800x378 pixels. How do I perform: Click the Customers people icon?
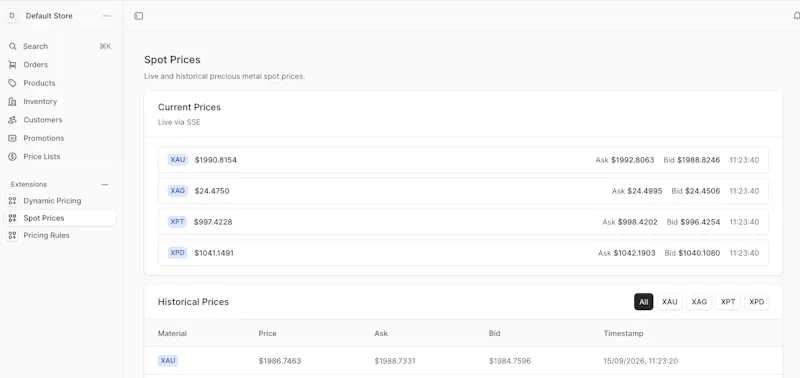tap(13, 120)
